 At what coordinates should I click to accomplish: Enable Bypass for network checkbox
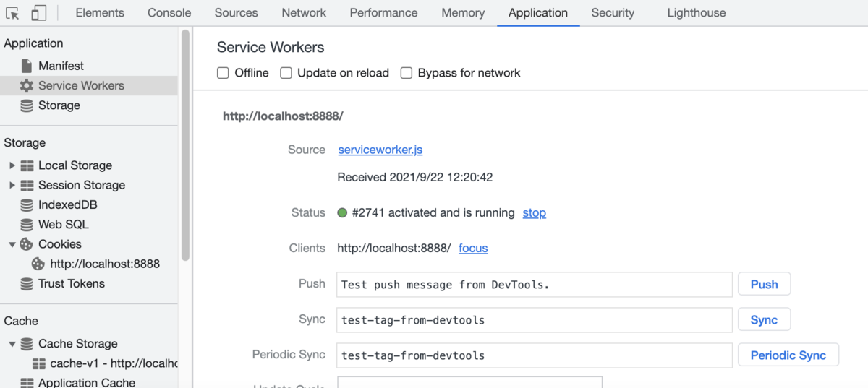pos(407,73)
